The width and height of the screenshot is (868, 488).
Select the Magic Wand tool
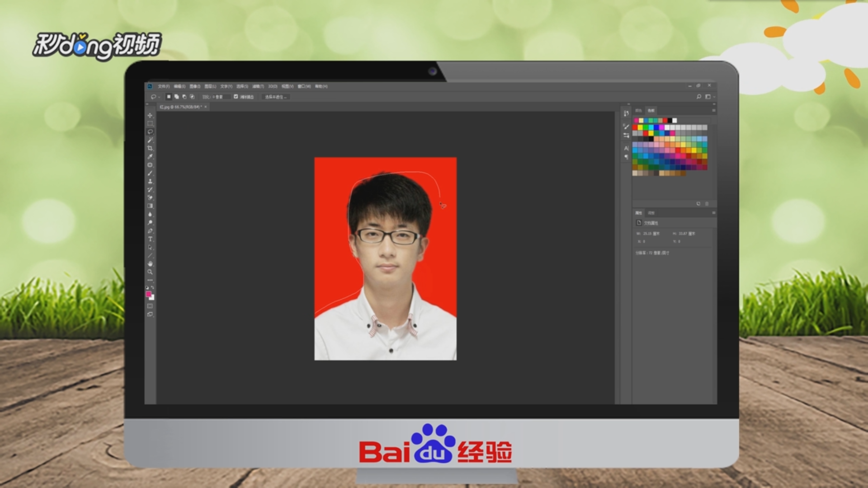(x=150, y=140)
